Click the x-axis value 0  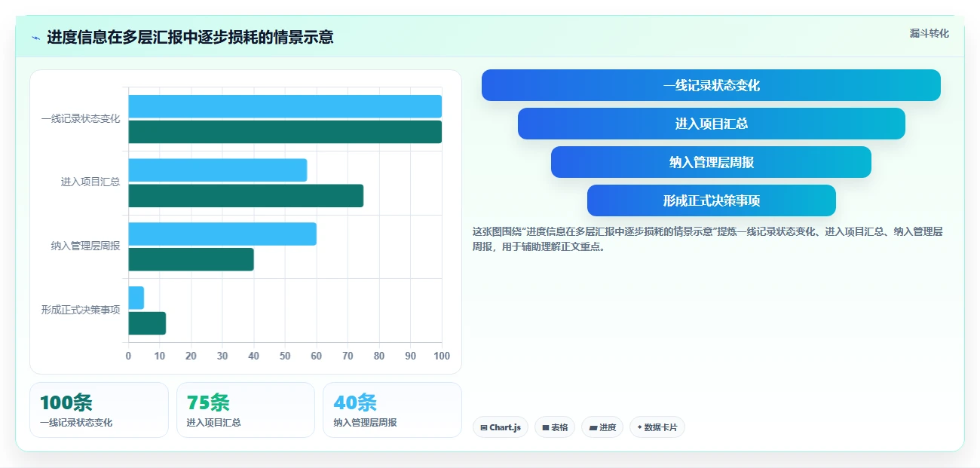click(128, 356)
